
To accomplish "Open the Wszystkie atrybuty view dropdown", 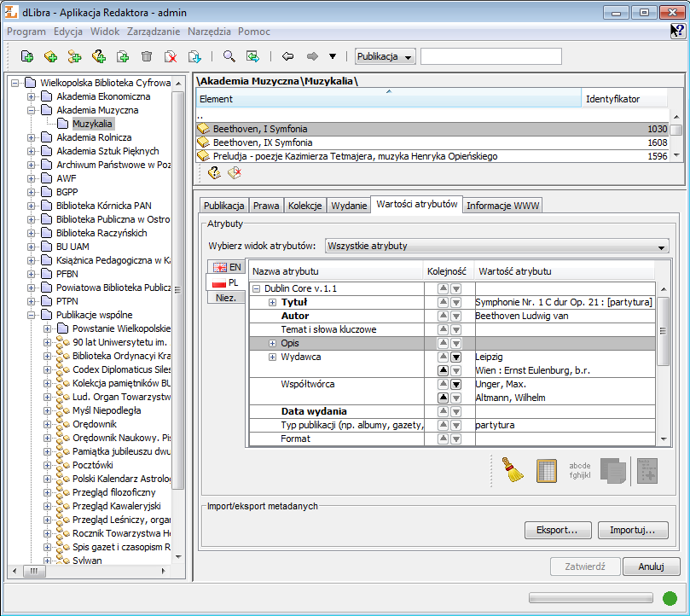I will (497, 246).
